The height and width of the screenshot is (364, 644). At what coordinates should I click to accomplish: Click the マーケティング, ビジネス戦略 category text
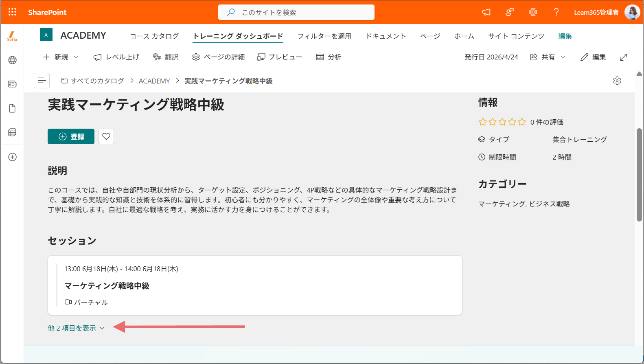(524, 204)
